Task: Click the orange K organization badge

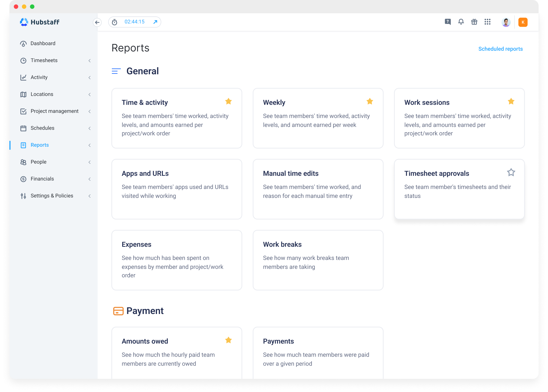Action: pyautogui.click(x=523, y=22)
